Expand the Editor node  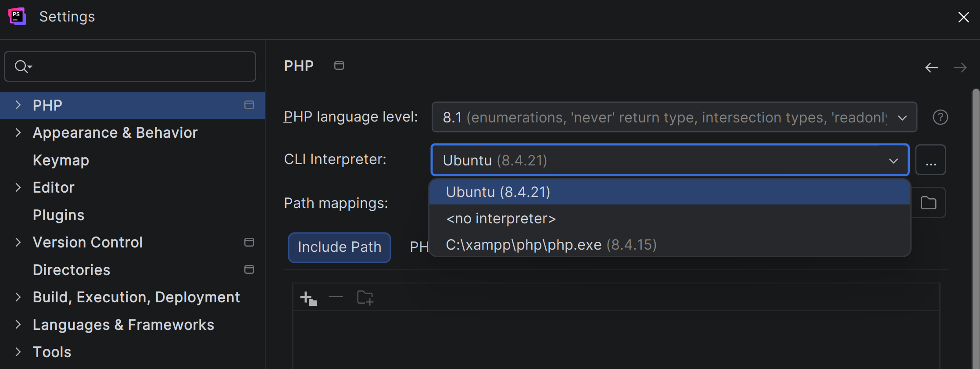(18, 187)
